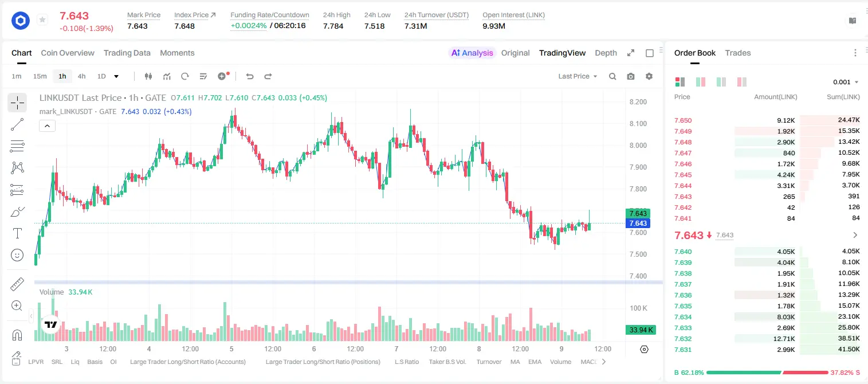Open the Last Price dropdown
This screenshot has height=384, width=868.
(578, 76)
